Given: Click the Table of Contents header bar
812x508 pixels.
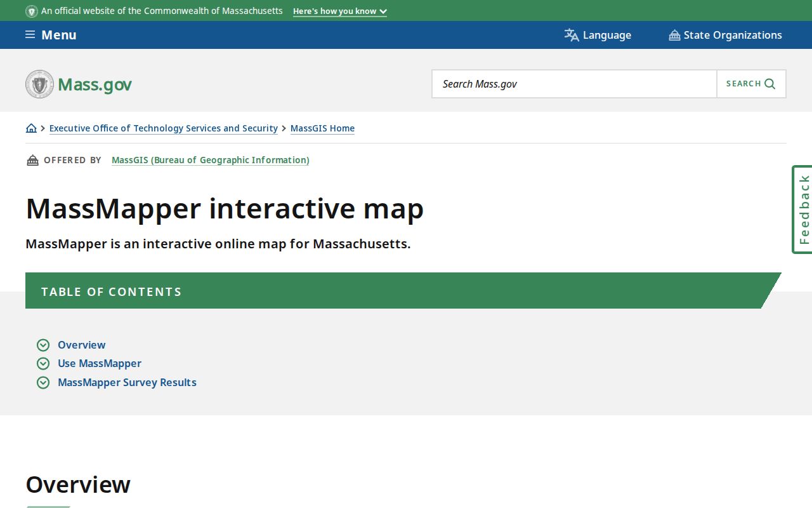Looking at the screenshot, I should [403, 291].
